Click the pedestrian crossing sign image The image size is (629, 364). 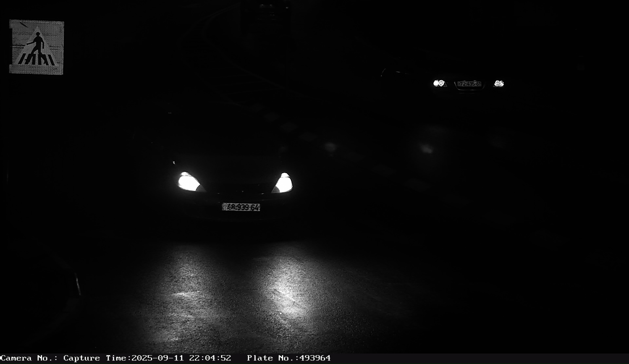click(36, 47)
